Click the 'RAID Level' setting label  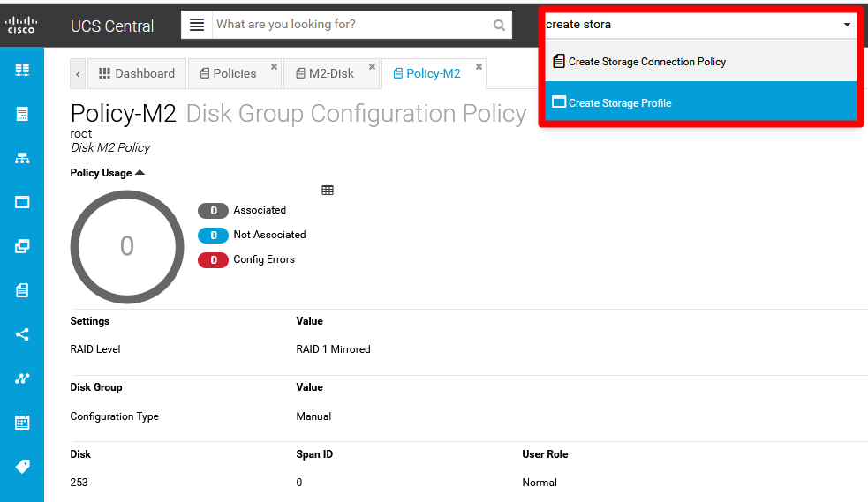(x=95, y=349)
